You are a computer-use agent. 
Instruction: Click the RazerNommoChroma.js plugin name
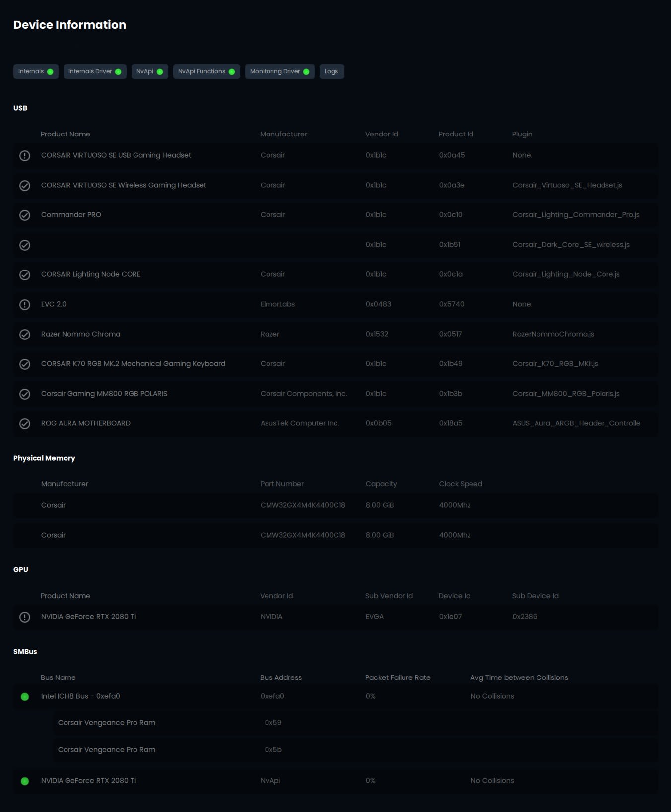(553, 334)
